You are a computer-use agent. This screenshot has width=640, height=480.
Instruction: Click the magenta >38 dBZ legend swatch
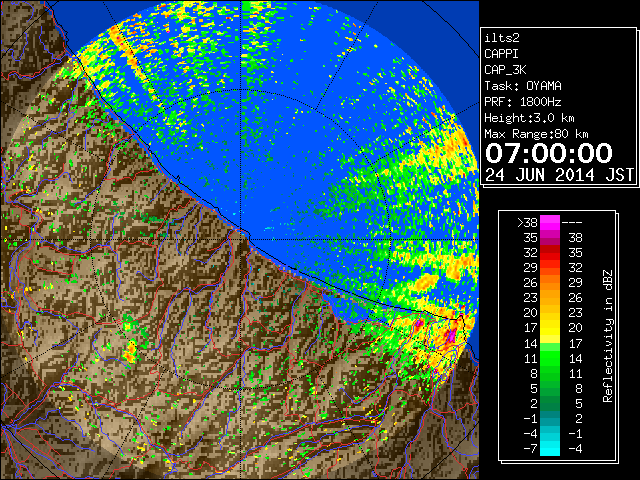click(x=550, y=222)
